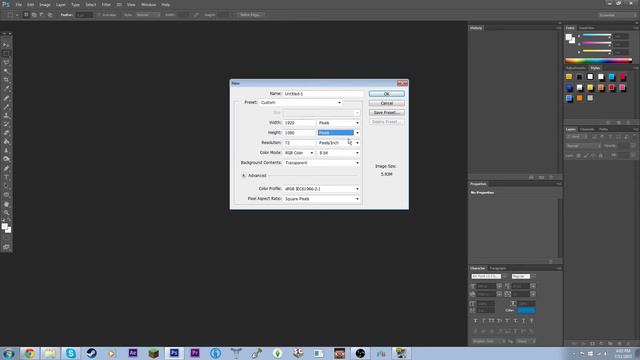Select the Hand tool
The height and width of the screenshot is (360, 640).
point(6,204)
